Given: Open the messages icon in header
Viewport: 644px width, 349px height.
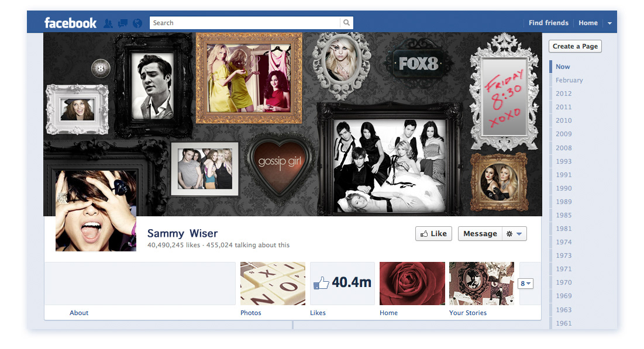Looking at the screenshot, I should pyautogui.click(x=122, y=23).
